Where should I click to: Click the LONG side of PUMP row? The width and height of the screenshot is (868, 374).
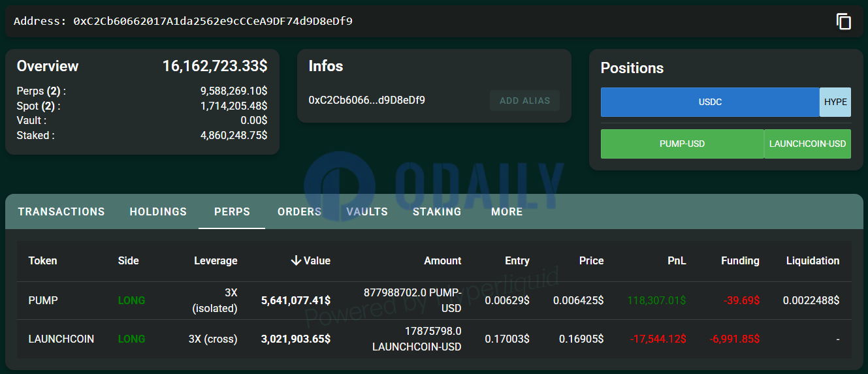coord(131,300)
